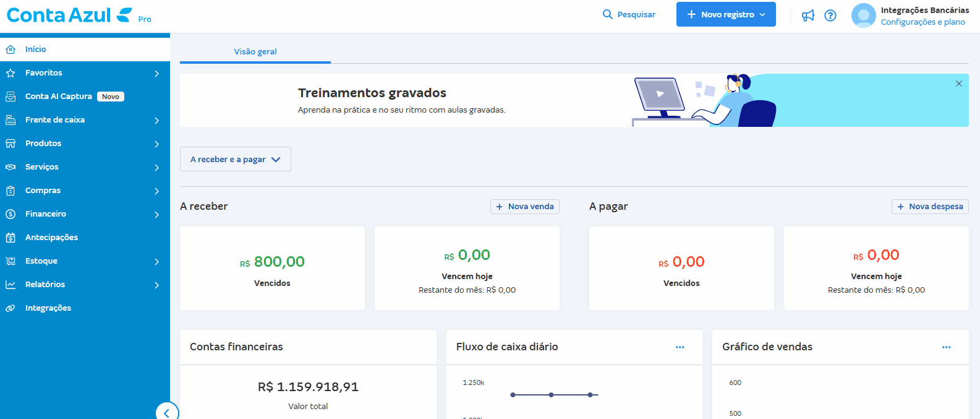Collapse the sidebar with arrow button
This screenshot has width=980, height=419.
coord(167,413)
